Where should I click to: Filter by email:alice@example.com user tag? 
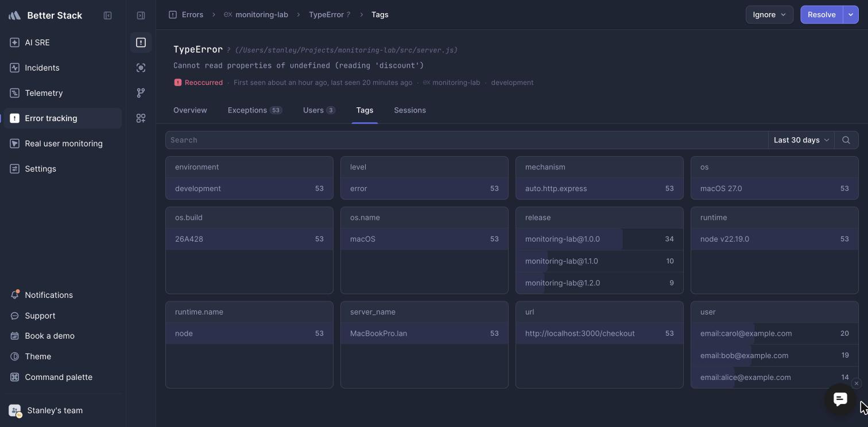pyautogui.click(x=774, y=377)
